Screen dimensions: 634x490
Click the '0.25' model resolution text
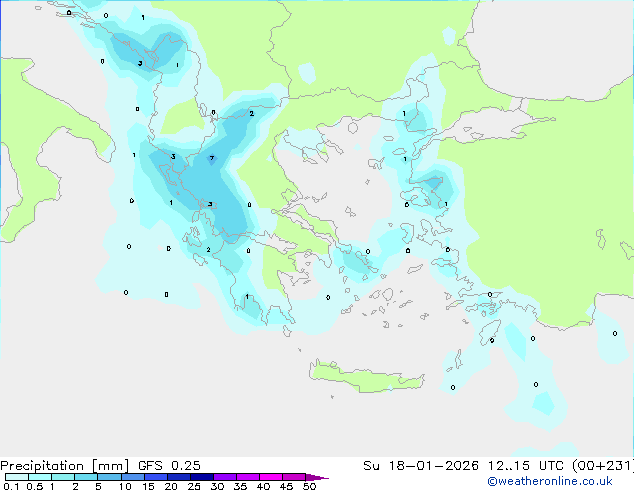point(186,466)
